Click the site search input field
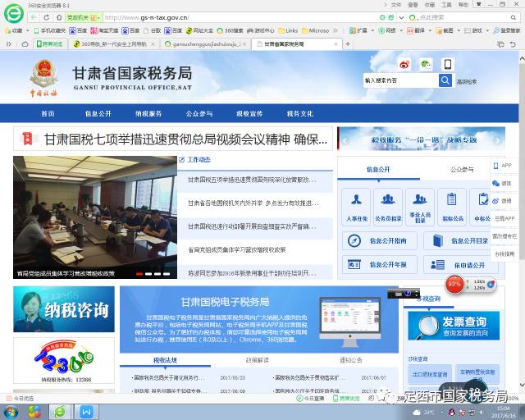This screenshot has width=525, height=420. [x=401, y=80]
